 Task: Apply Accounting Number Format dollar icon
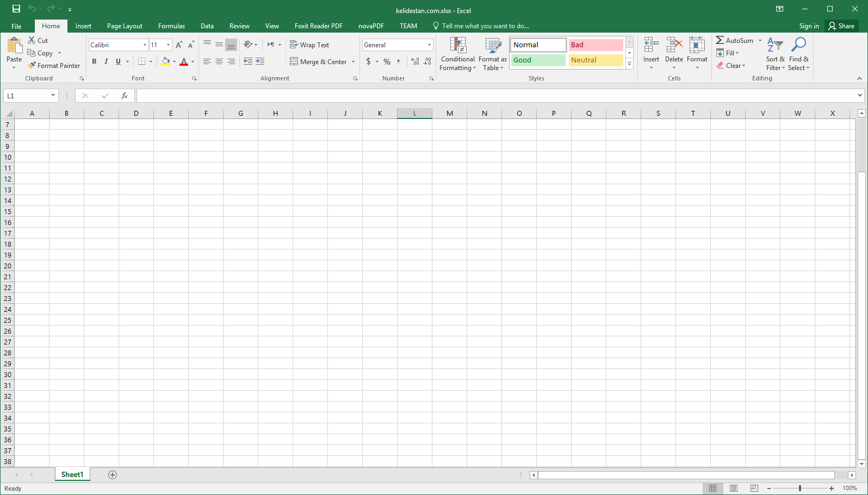pos(369,61)
